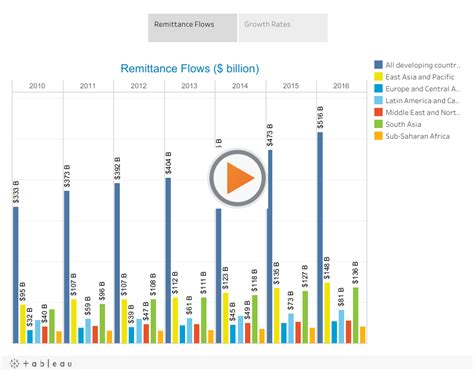Click the light blue $59 B bar in 2011

(x=88, y=331)
